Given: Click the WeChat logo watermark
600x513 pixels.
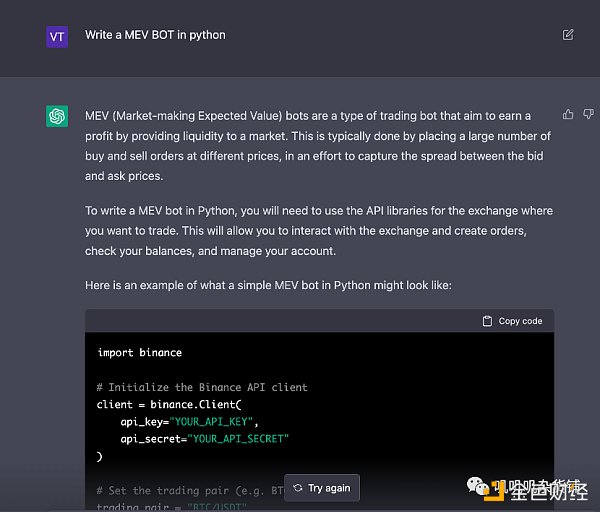Looking at the screenshot, I should click(x=478, y=486).
